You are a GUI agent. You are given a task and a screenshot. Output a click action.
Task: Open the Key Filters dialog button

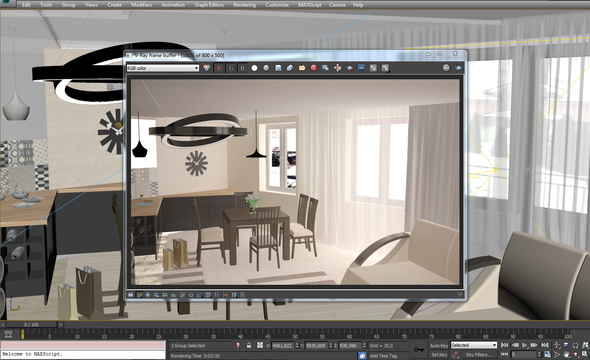click(x=479, y=354)
